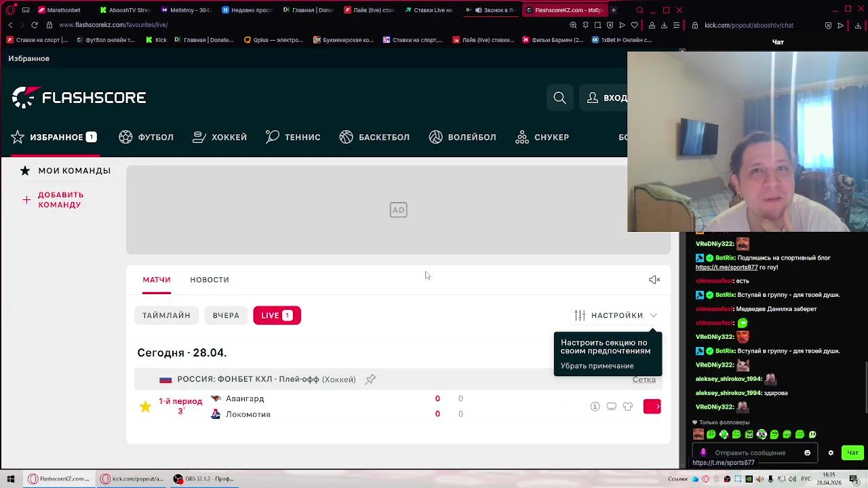The height and width of the screenshot is (488, 868).
Task: Click the purple icon in chat input
Action: coord(703,452)
